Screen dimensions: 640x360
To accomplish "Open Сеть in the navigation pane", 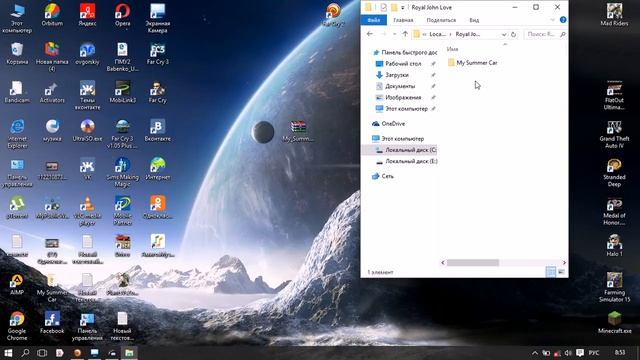I will (x=383, y=176).
